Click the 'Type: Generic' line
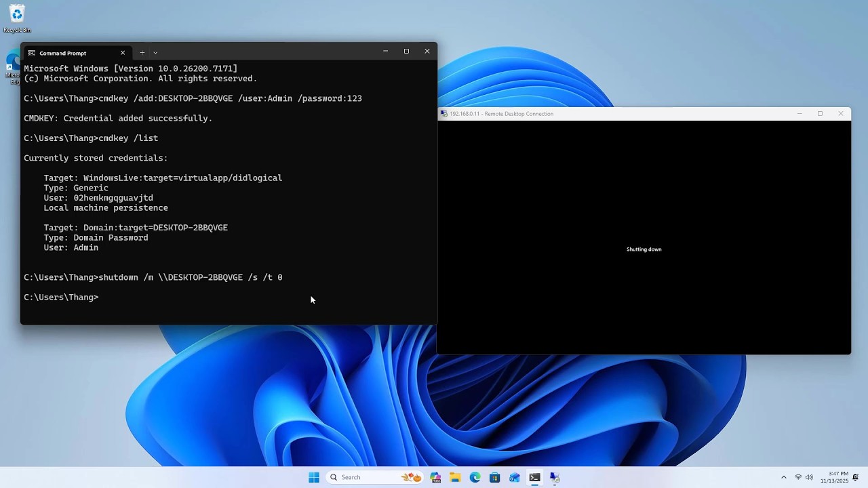 tap(76, 188)
